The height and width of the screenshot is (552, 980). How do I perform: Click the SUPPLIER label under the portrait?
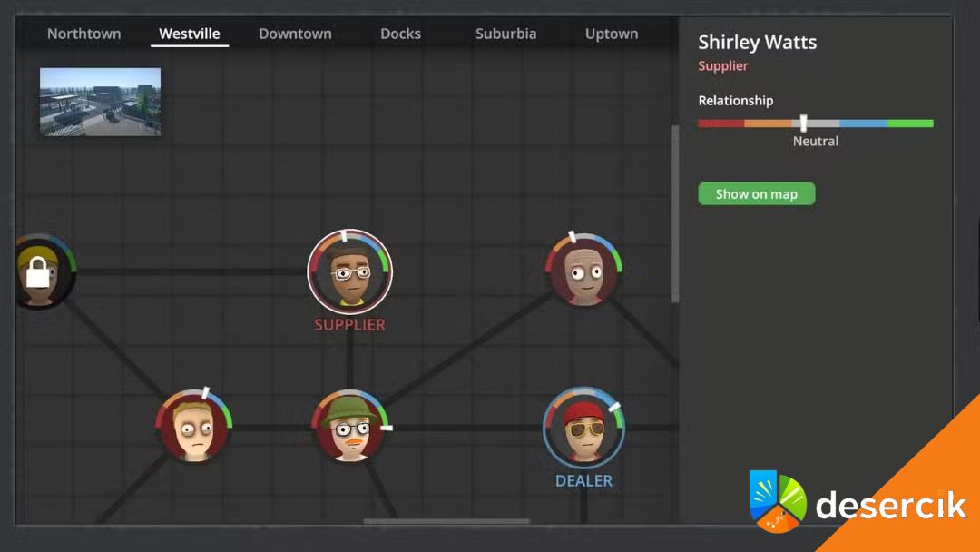click(x=349, y=325)
